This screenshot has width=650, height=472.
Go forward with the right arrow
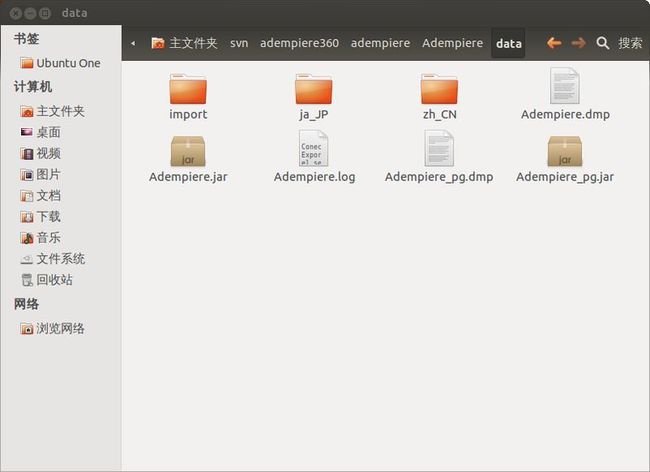578,43
